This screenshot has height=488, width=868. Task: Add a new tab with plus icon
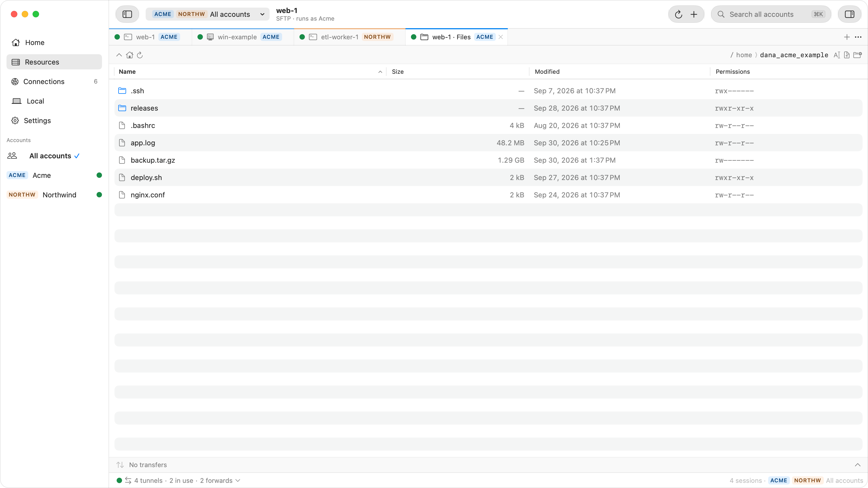pyautogui.click(x=847, y=37)
